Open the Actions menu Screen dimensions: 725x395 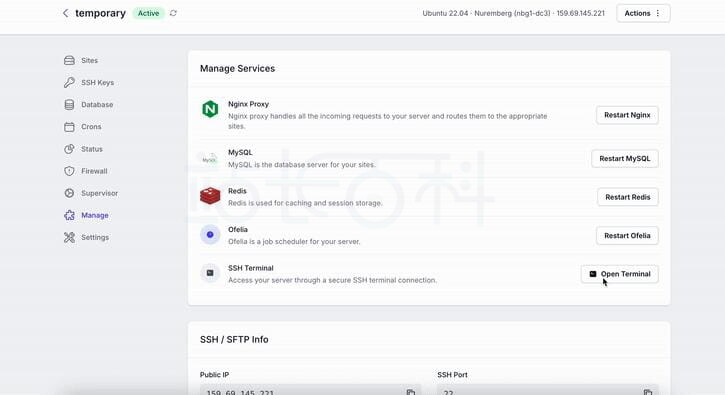pyautogui.click(x=643, y=13)
